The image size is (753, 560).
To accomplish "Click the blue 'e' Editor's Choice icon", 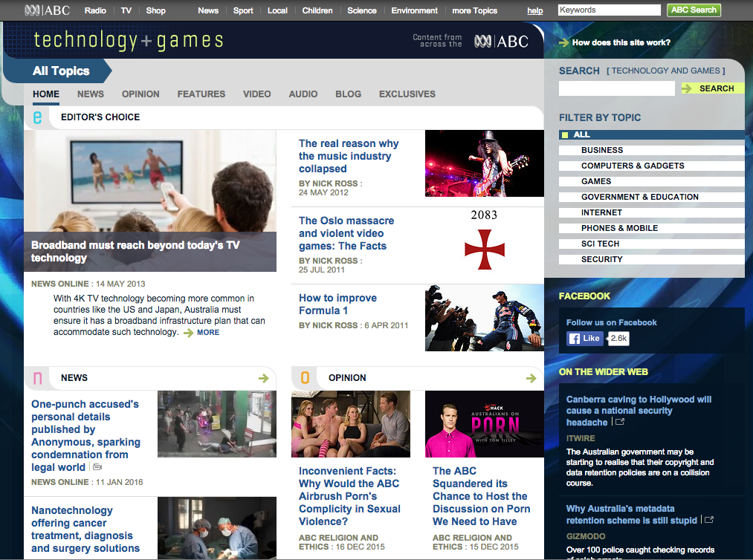I will click(x=37, y=117).
